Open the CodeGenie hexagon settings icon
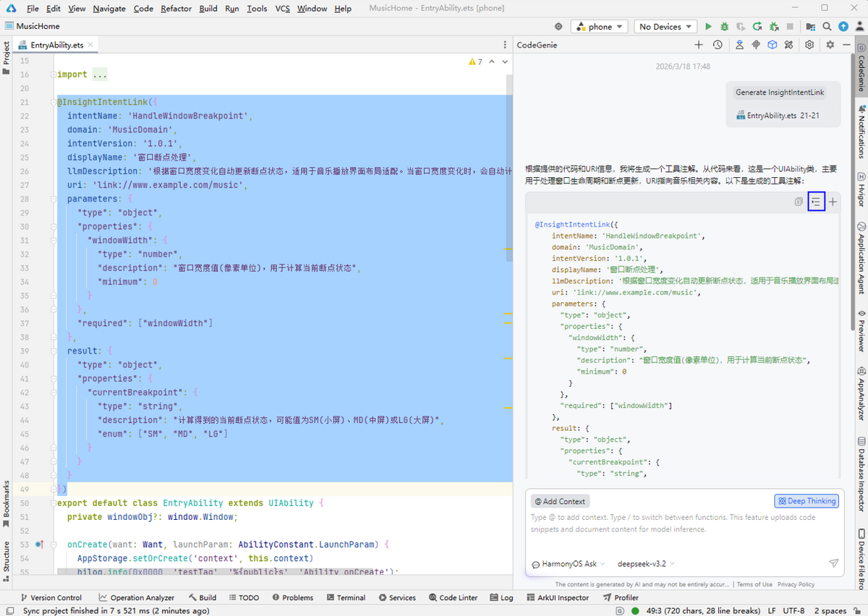The image size is (868, 616). tap(809, 45)
